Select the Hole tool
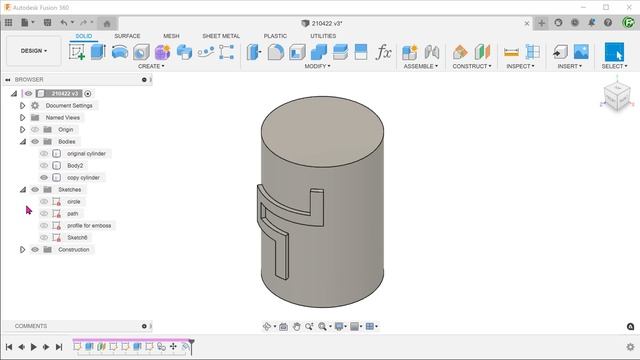 (141, 52)
